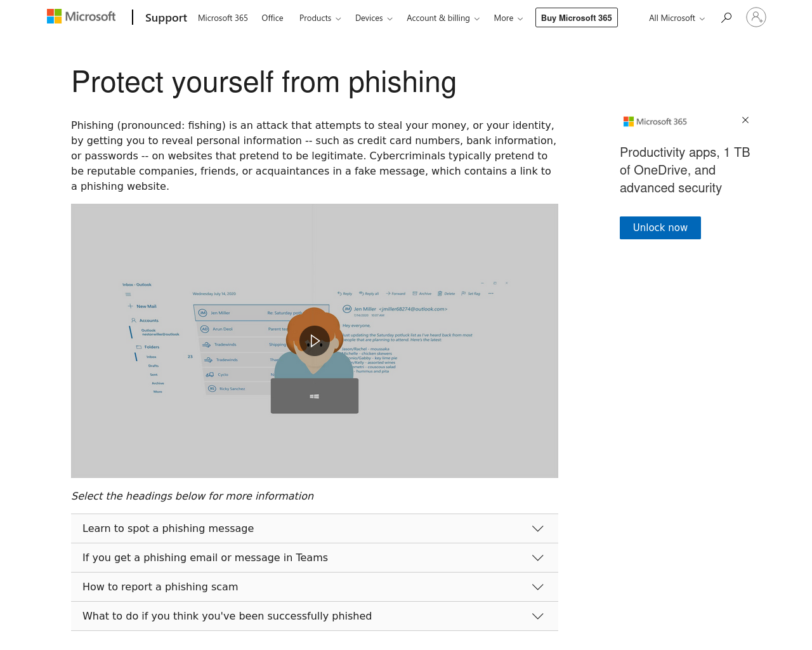Open Account & billing dropdown

[x=443, y=18]
